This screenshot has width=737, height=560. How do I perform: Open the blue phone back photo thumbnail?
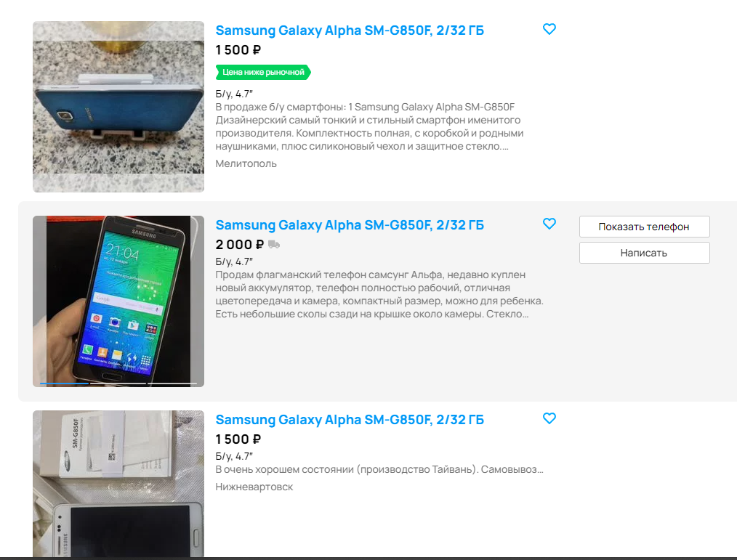point(118,107)
